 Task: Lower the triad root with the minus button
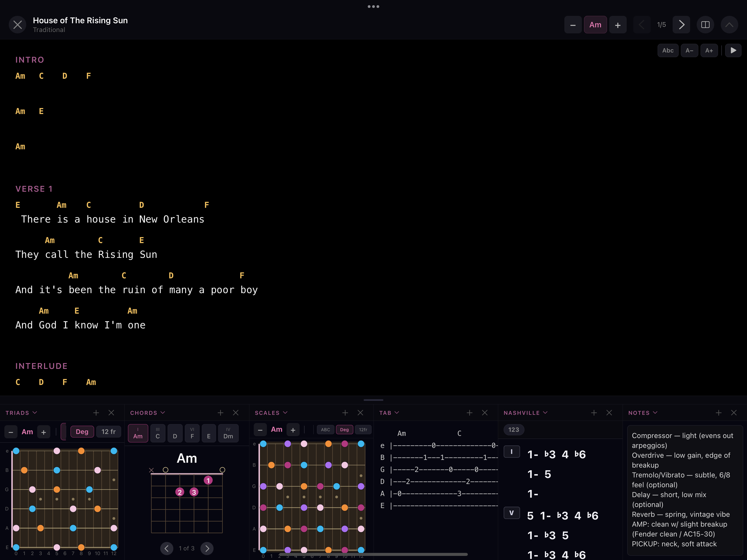click(11, 432)
